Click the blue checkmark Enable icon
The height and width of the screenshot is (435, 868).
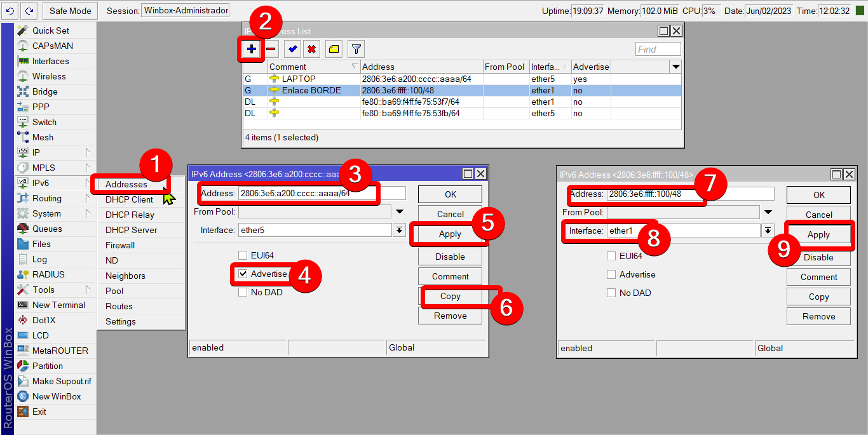tap(292, 49)
